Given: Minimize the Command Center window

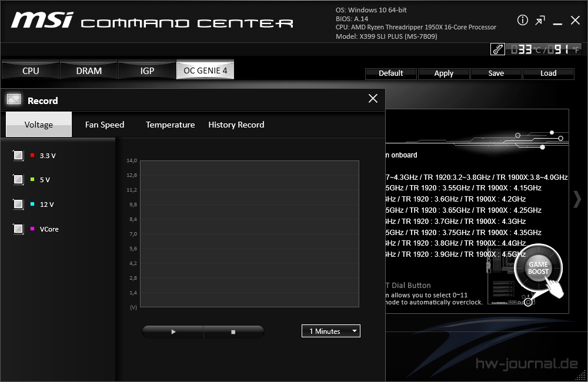Looking at the screenshot, I should coord(557,24).
